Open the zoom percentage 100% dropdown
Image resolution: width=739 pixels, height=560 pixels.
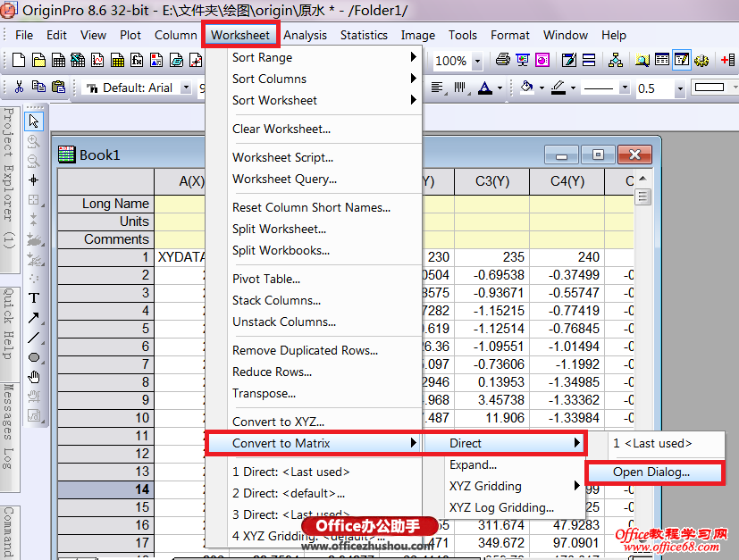point(477,62)
